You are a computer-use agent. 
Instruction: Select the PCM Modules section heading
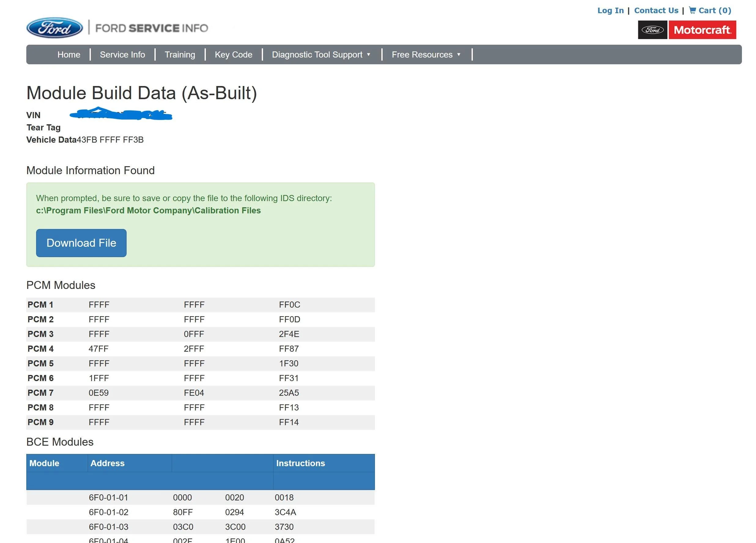pos(61,285)
